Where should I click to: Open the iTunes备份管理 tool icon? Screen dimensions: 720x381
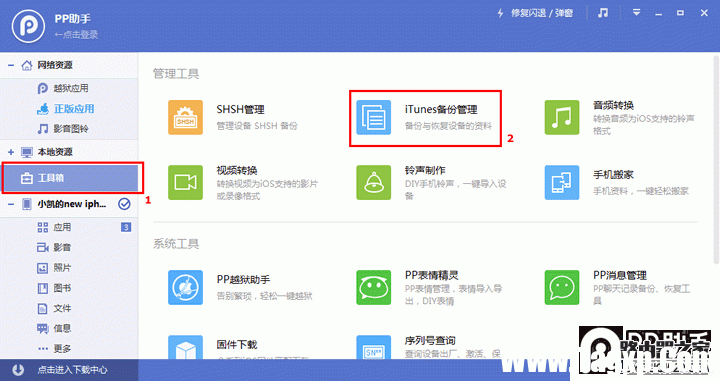(x=373, y=118)
